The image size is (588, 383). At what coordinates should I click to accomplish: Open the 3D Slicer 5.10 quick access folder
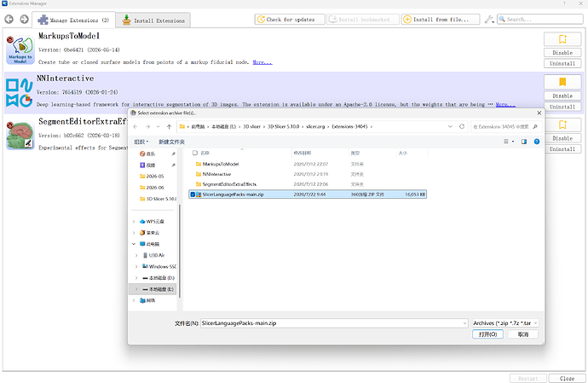[x=158, y=199]
